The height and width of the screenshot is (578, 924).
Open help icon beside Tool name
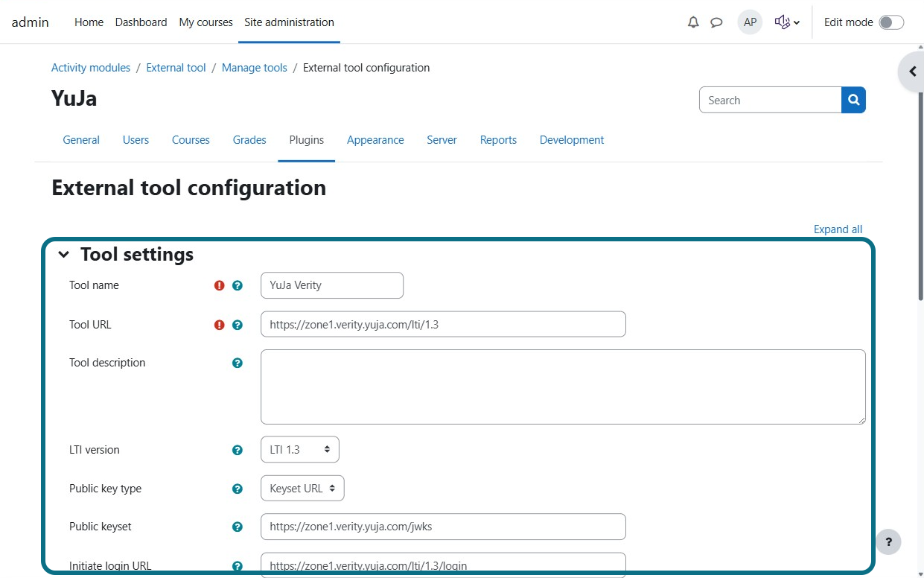[238, 285]
